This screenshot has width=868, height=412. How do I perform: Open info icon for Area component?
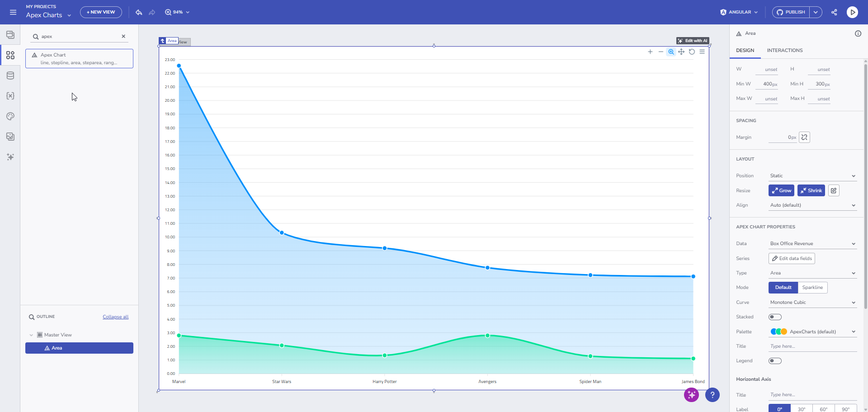pyautogui.click(x=858, y=33)
